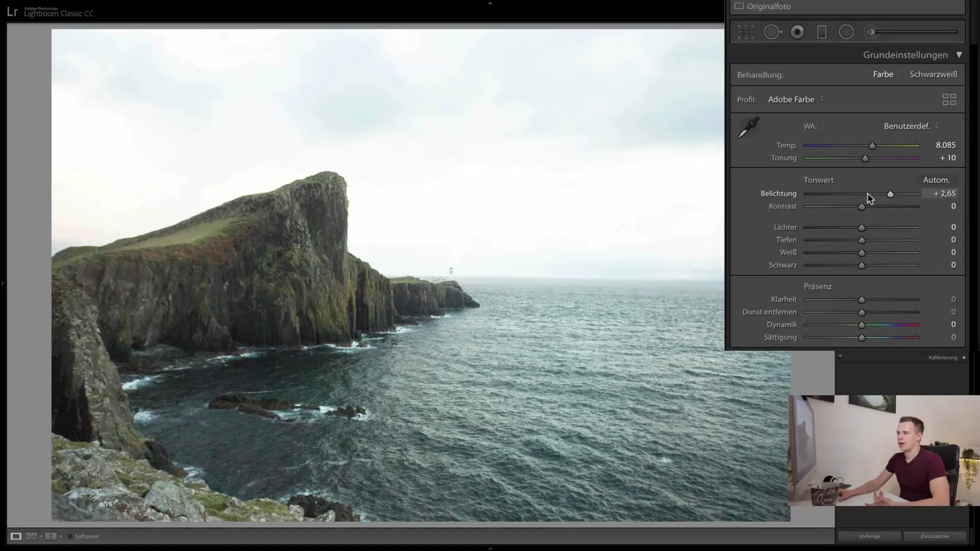Screen dimensions: 980x551
Task: Show the left panel via edge arrow
Action: click(3, 283)
